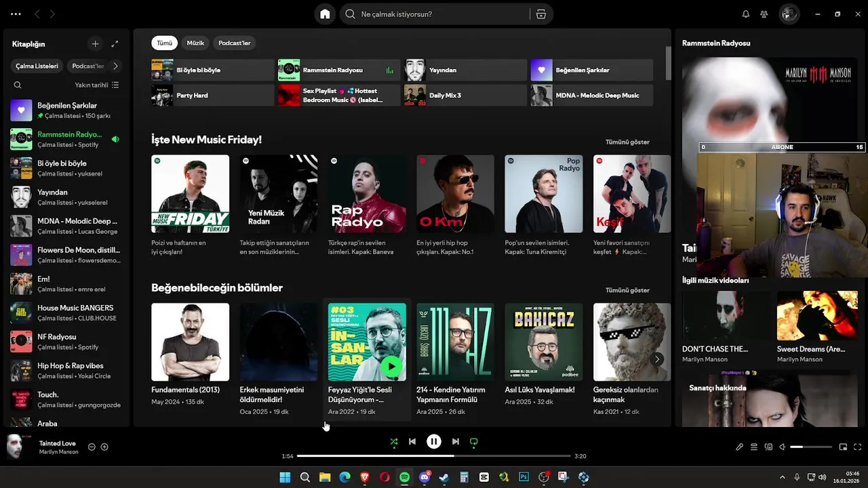Viewport: 868px width, 488px height.
Task: Toggle shuffle playback
Action: [394, 441]
